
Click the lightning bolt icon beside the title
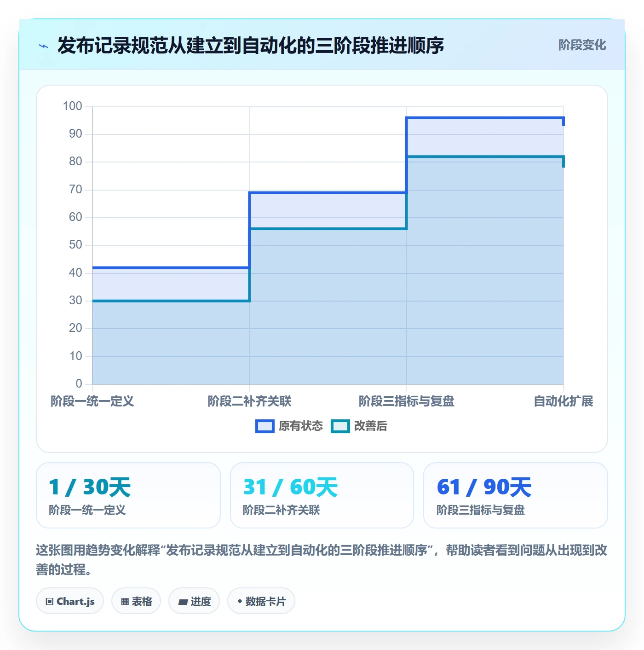pyautogui.click(x=44, y=46)
